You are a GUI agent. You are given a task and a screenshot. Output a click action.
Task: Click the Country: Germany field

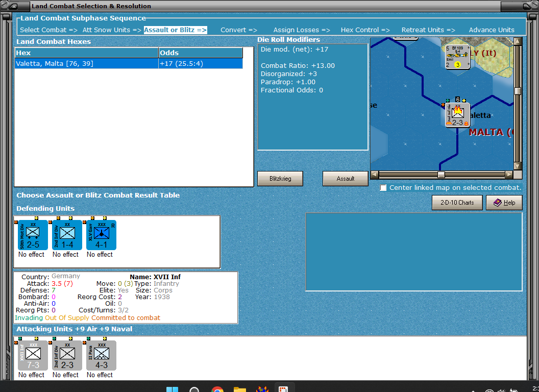pyautogui.click(x=51, y=277)
